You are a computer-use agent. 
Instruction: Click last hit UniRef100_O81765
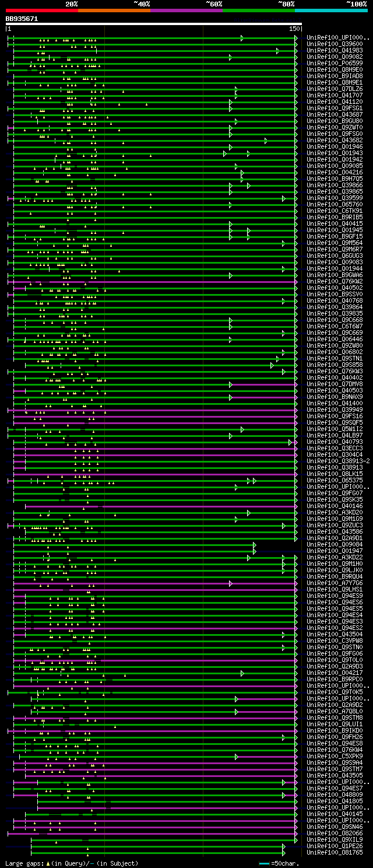click(335, 853)
